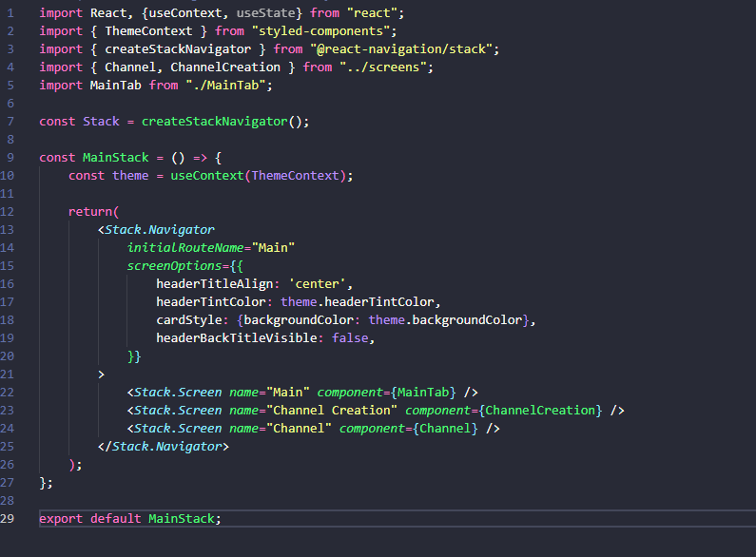Click the "Main" name string on line 22
Viewport: 756px width, 557px height.
point(288,393)
